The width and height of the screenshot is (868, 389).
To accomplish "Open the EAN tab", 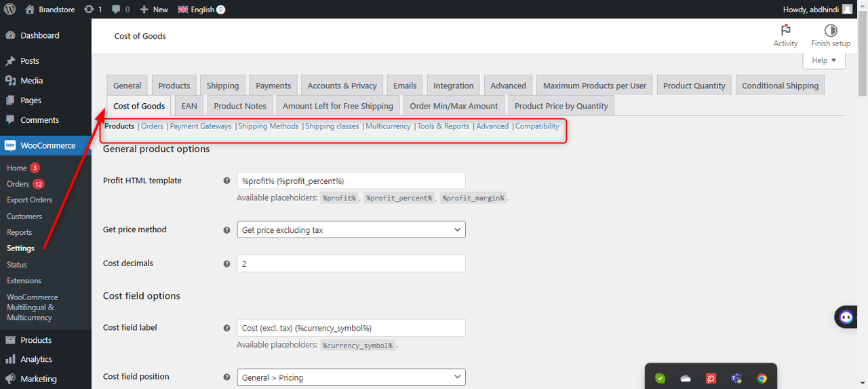I will tap(189, 106).
